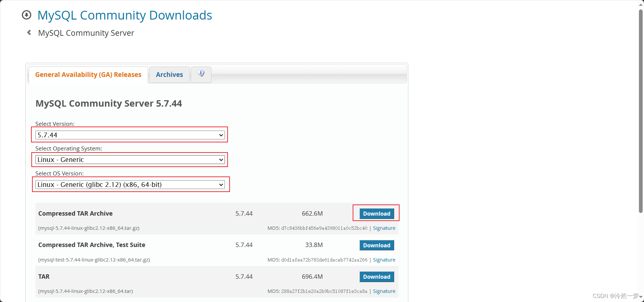Screen dimensions: 644x302
Task: Click the 662.6M size value
Action: tap(312, 214)
